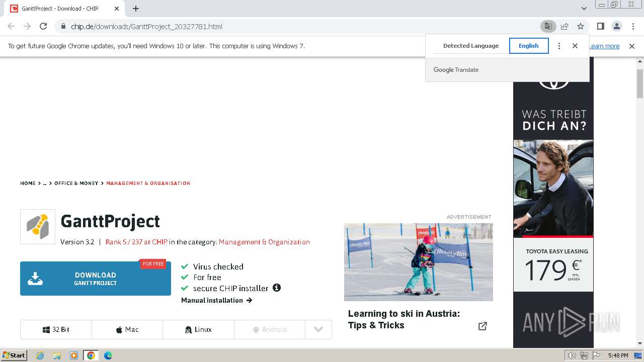Expand more platforms chevron dropdown
Image resolution: width=644 pixels, height=362 pixels.
pos(318,329)
